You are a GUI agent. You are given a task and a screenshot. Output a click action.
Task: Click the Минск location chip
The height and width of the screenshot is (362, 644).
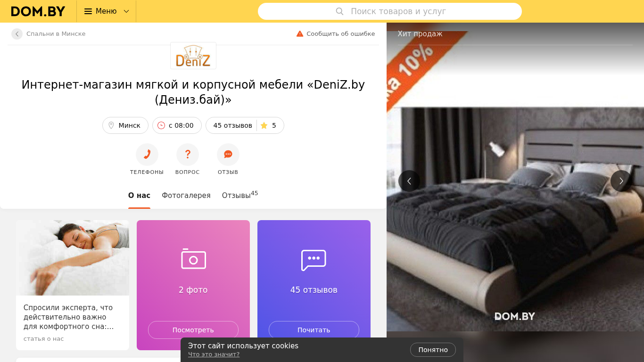(125, 125)
